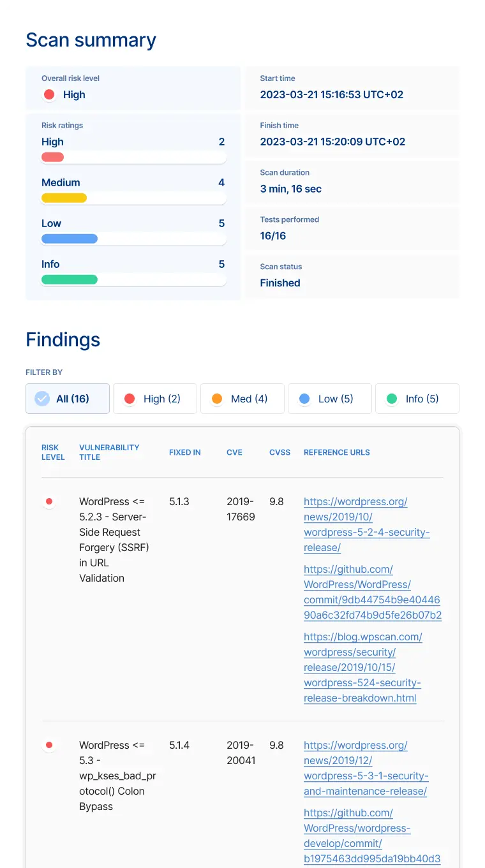This screenshot has height=868, width=485.
Task: Click the yellow Medium risk rating bar
Action: [64, 198]
